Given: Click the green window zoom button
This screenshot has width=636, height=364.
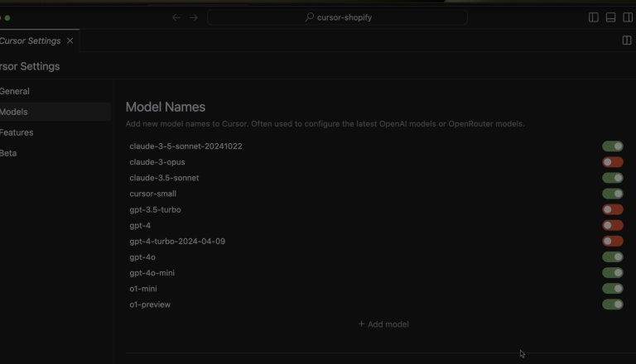Looking at the screenshot, I should [x=7, y=17].
